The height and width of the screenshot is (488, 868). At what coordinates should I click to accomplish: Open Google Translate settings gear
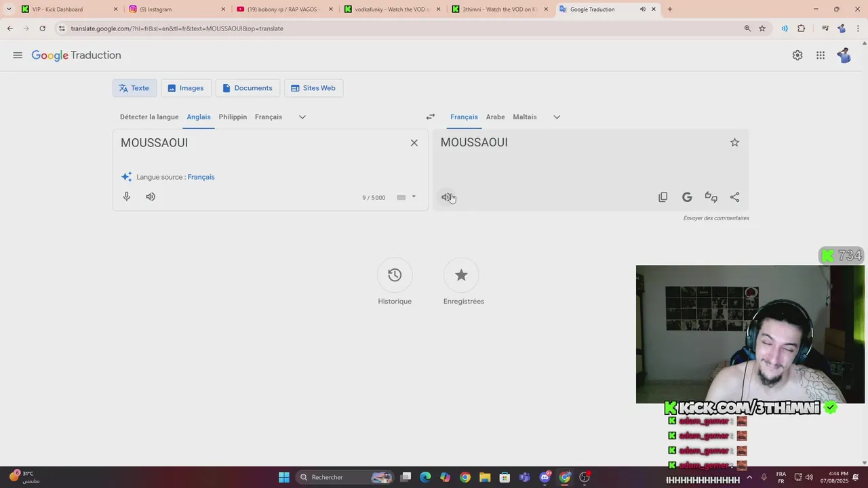pos(797,56)
